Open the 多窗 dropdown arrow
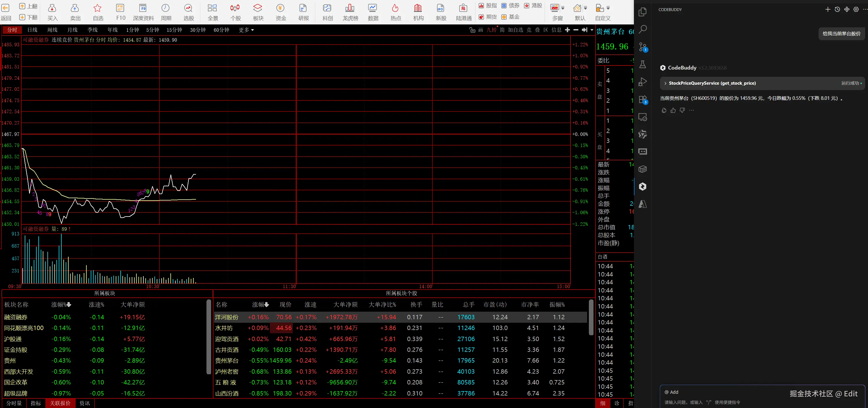The width and height of the screenshot is (868, 408). [563, 8]
